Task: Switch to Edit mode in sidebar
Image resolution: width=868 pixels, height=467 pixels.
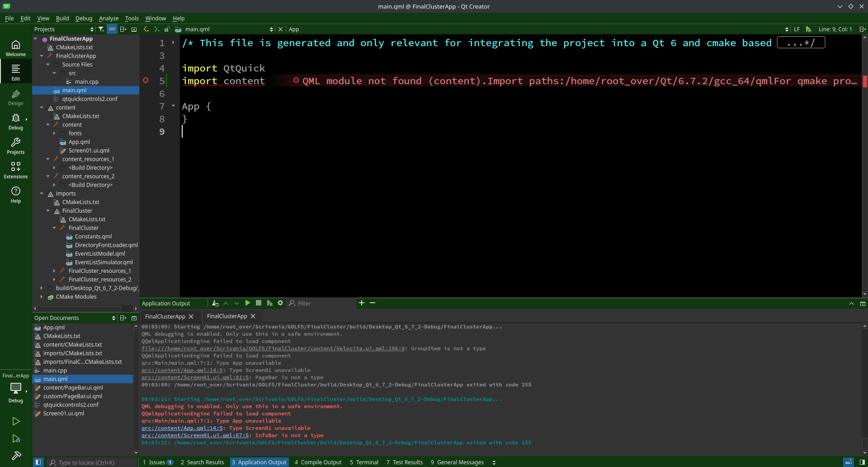Action: [16, 72]
